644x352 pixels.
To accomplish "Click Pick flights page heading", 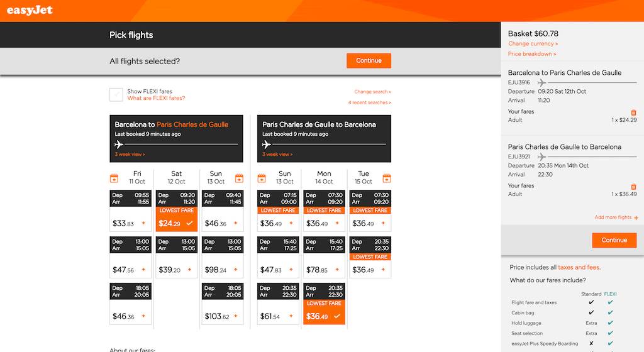I will 131,35.
